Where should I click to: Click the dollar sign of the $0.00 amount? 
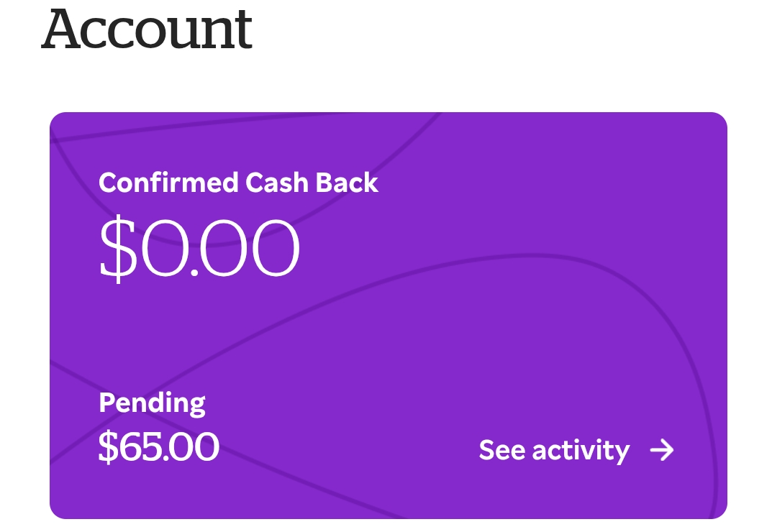coord(117,249)
